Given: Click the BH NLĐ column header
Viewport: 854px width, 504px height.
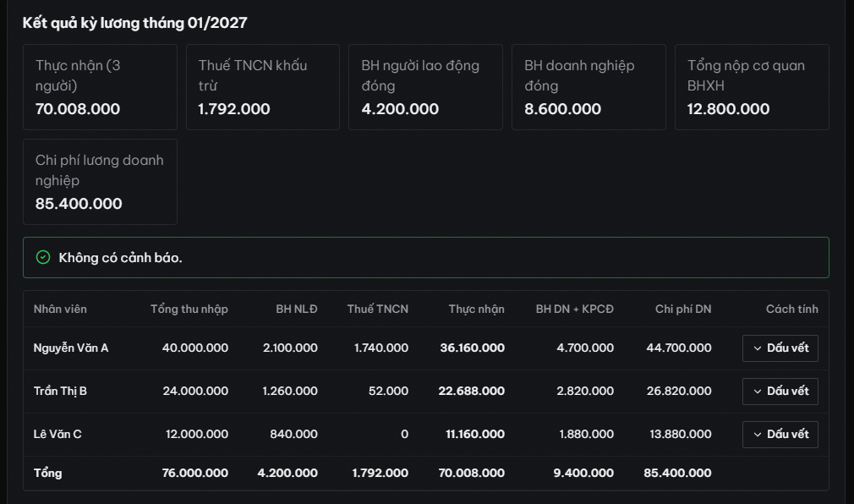Looking at the screenshot, I should point(296,309).
